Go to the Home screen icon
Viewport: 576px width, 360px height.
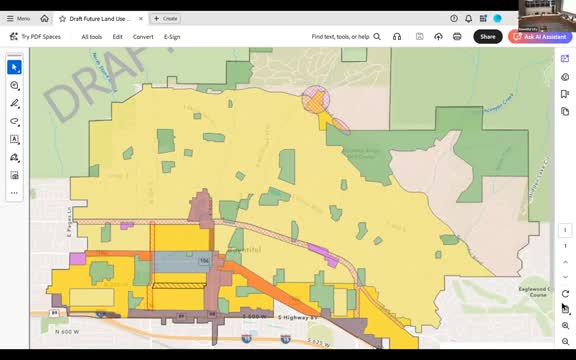(44, 18)
